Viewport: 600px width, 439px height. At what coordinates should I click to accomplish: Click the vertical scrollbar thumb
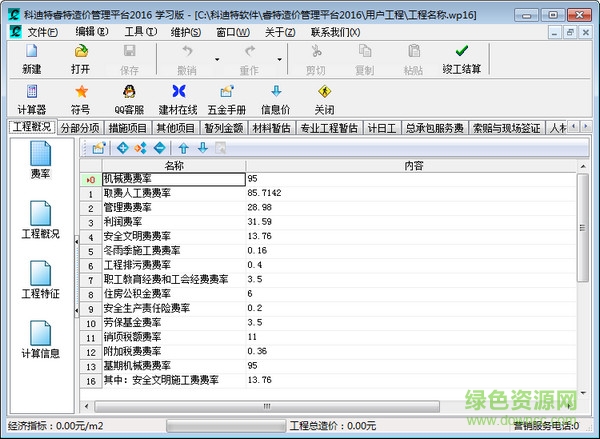[582, 228]
